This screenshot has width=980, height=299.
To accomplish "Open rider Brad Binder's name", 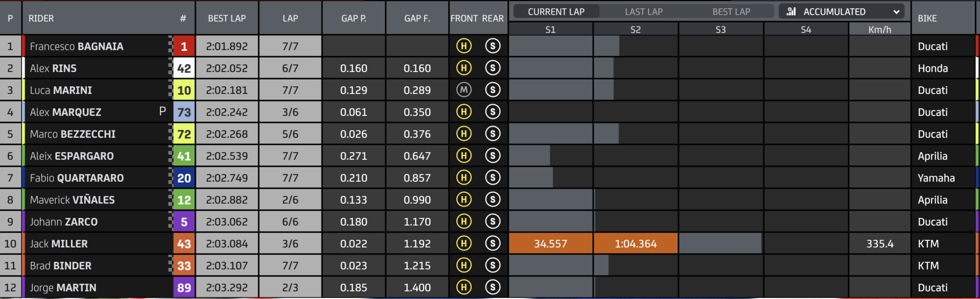I will (61, 266).
